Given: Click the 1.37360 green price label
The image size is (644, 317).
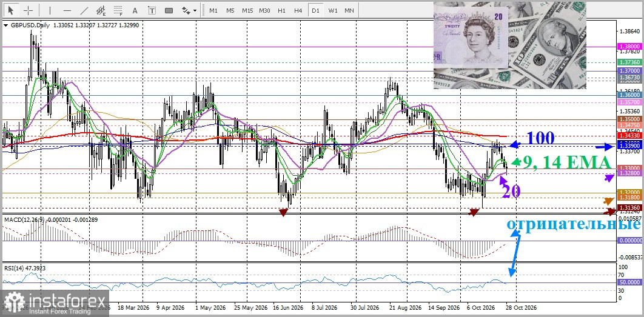Looking at the screenshot, I should pos(630,62).
